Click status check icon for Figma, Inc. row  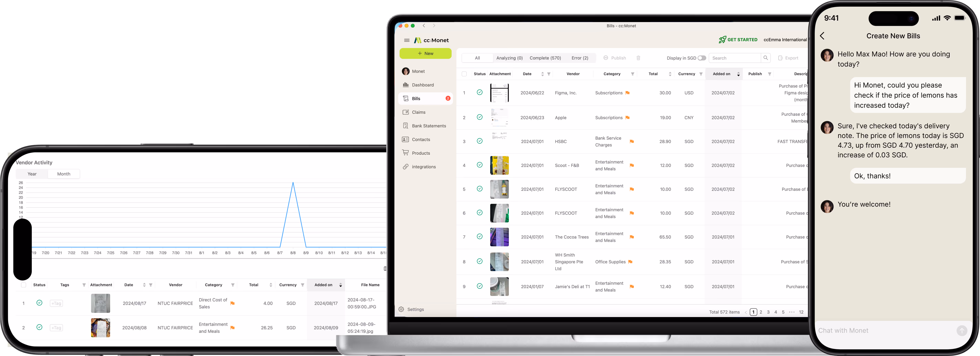(479, 93)
